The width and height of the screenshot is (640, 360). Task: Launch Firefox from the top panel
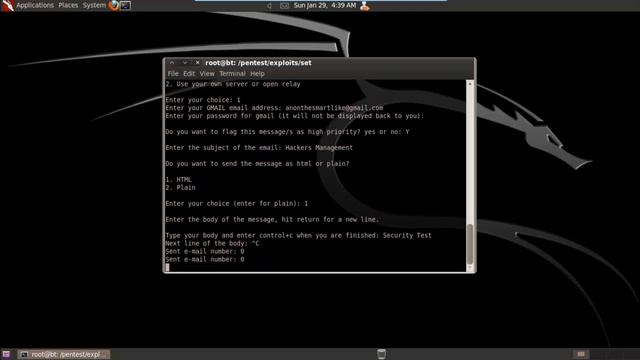coord(113,5)
